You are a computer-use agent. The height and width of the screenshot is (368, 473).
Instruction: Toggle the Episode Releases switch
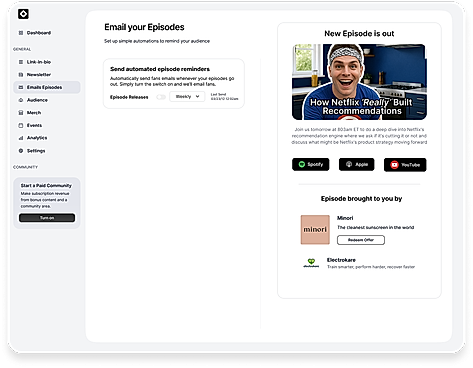(161, 97)
